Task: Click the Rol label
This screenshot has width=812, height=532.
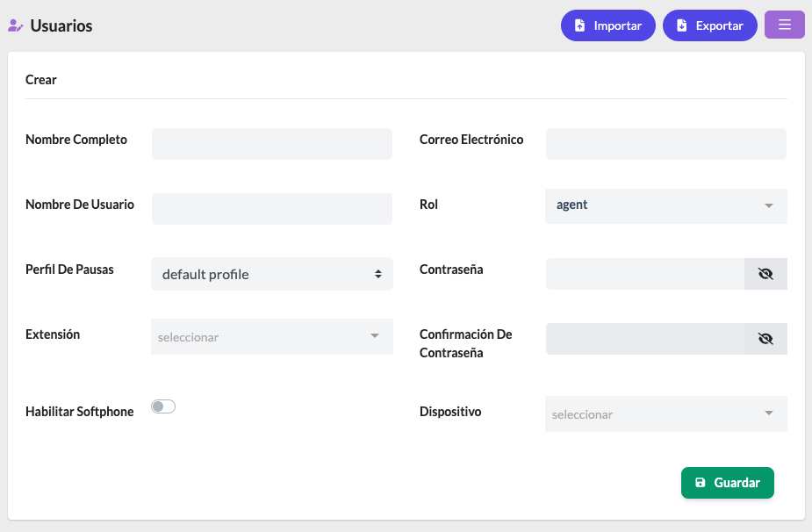Action: 428,205
